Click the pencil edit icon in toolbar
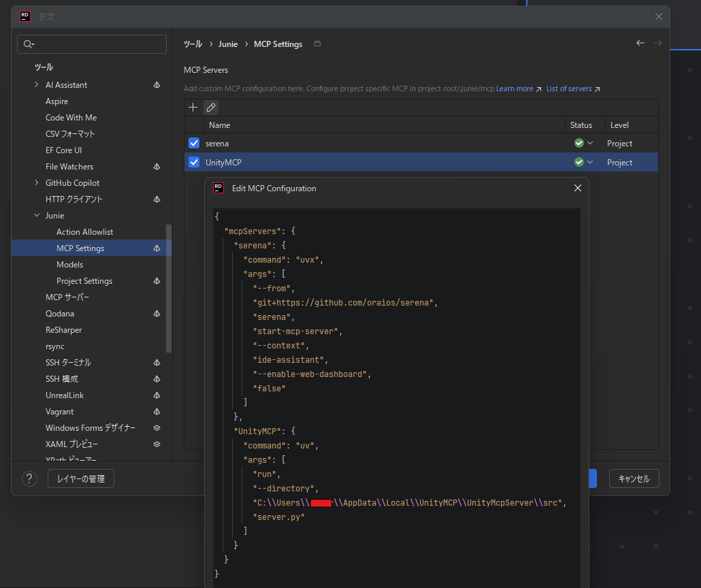 coord(211,108)
